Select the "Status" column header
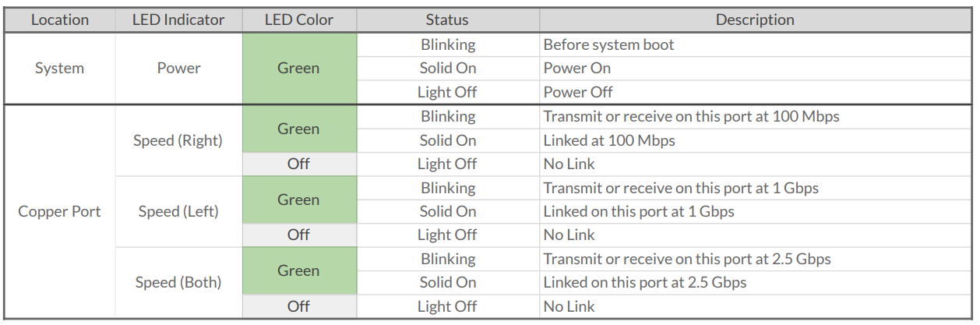 [x=447, y=20]
